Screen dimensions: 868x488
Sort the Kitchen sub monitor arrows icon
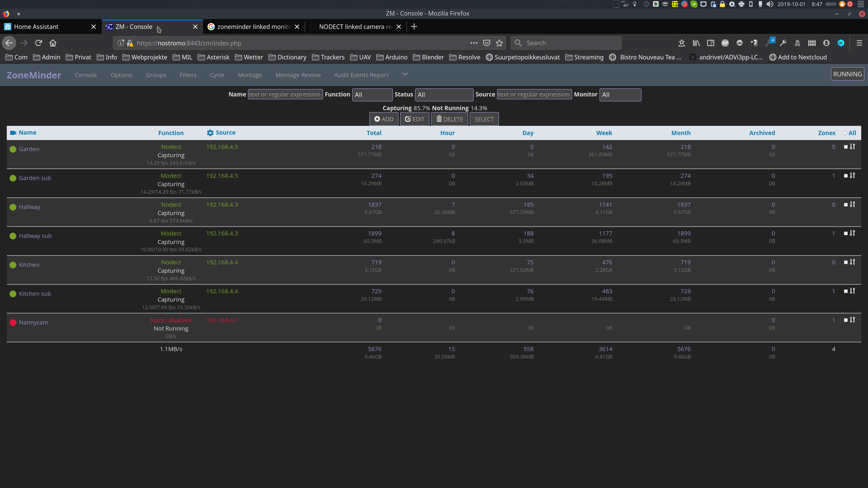tap(852, 291)
